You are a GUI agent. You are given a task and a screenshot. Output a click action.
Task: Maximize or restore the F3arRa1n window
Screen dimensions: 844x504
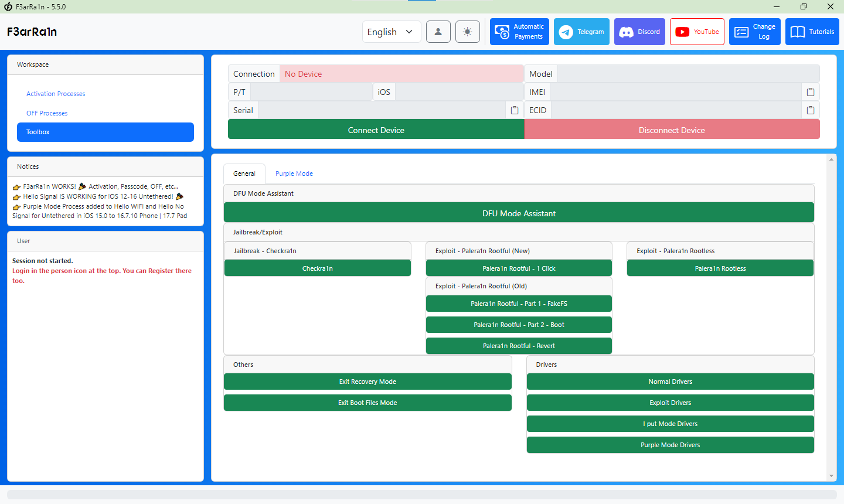pos(804,6)
